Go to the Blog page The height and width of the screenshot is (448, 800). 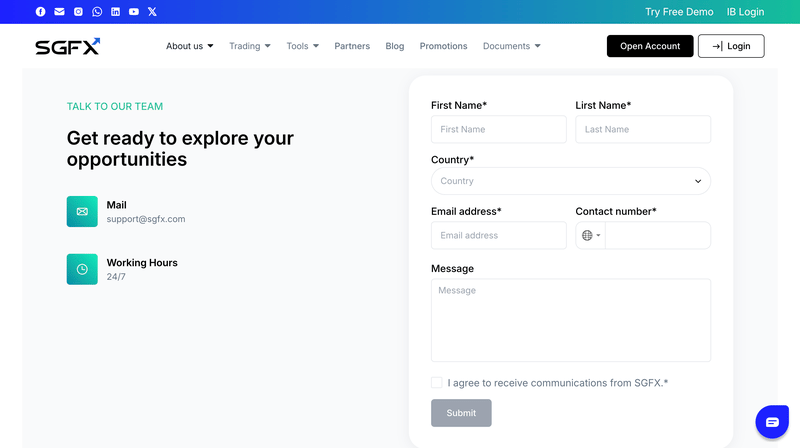tap(395, 46)
